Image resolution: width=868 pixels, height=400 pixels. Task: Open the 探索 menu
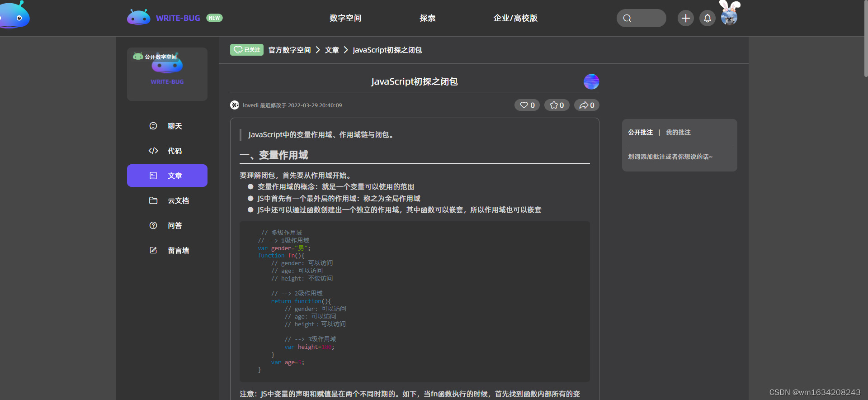tap(427, 18)
